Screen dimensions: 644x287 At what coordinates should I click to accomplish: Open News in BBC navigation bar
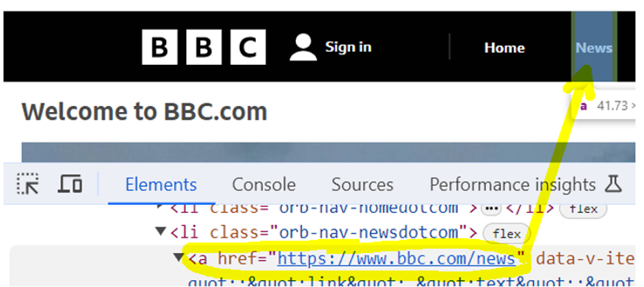point(593,48)
